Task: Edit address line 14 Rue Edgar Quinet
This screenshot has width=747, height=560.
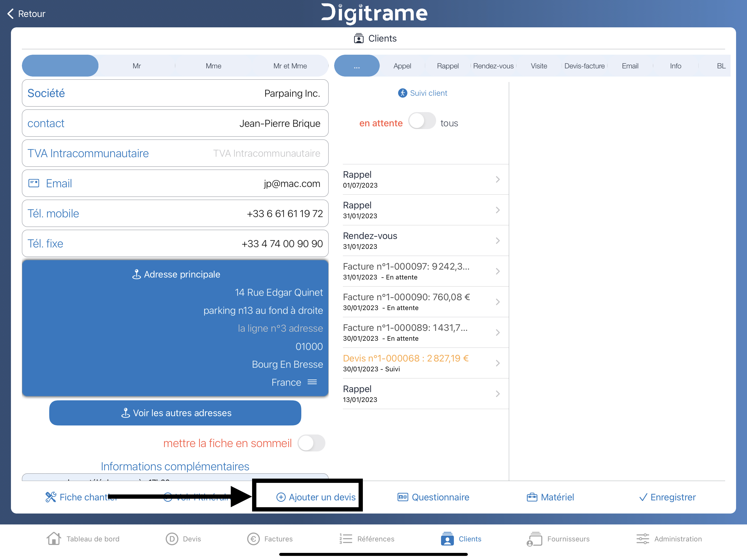Action: 279,293
